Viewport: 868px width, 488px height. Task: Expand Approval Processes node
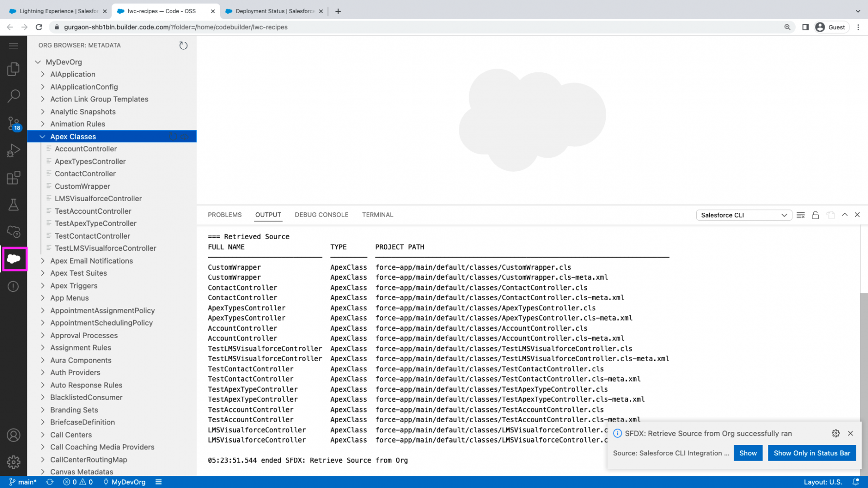42,335
